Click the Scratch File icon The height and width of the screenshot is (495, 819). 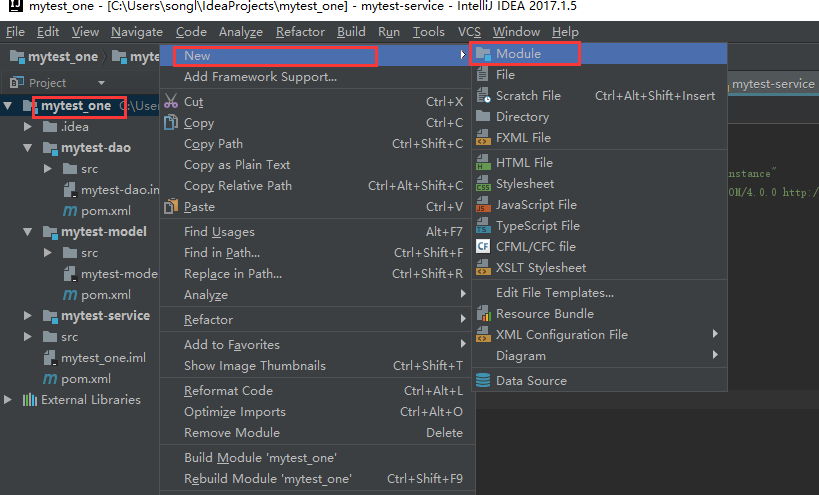click(483, 96)
